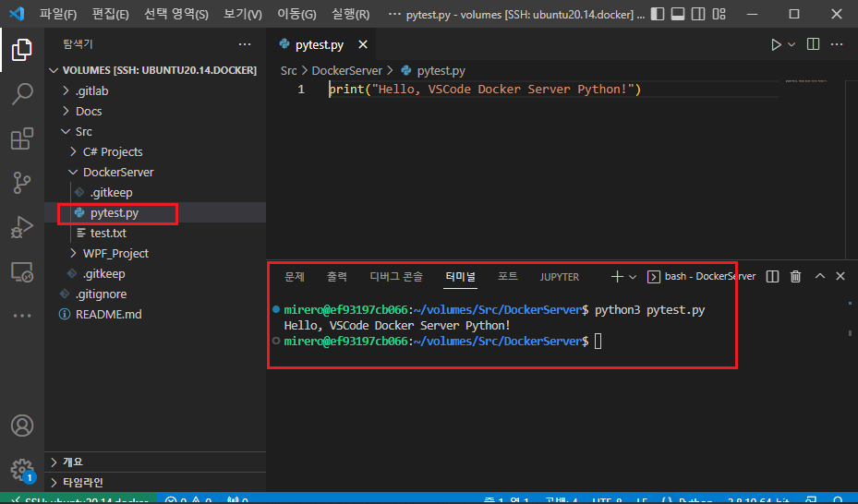Toggle bottom panel layout icon
This screenshot has height=504, width=858.
(678, 14)
